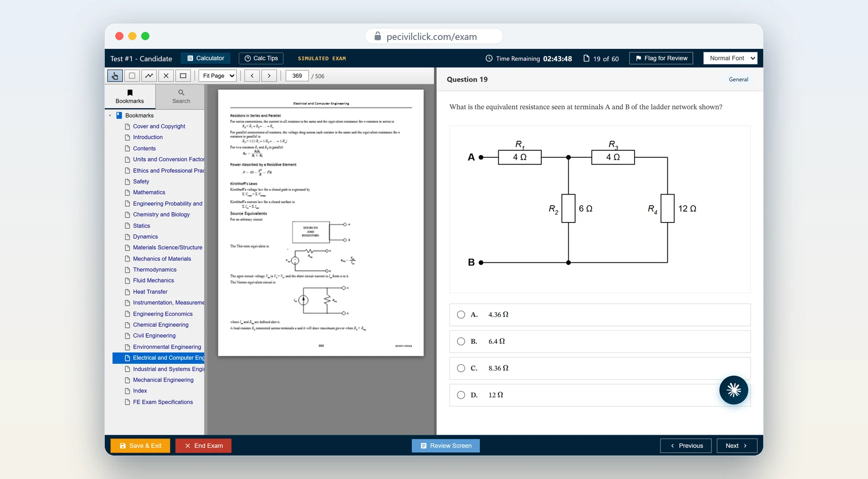Select answer A 4.36 Ω
Image resolution: width=868 pixels, height=479 pixels.
pyautogui.click(x=600, y=315)
